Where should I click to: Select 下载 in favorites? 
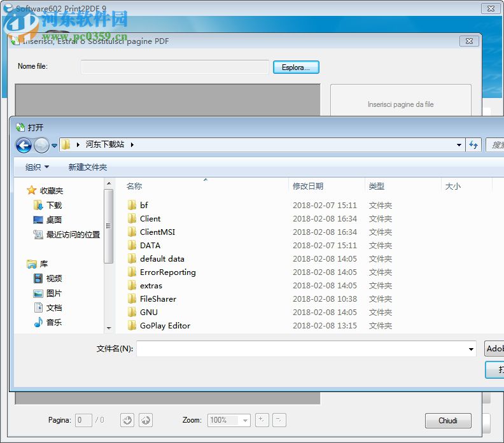click(48, 205)
